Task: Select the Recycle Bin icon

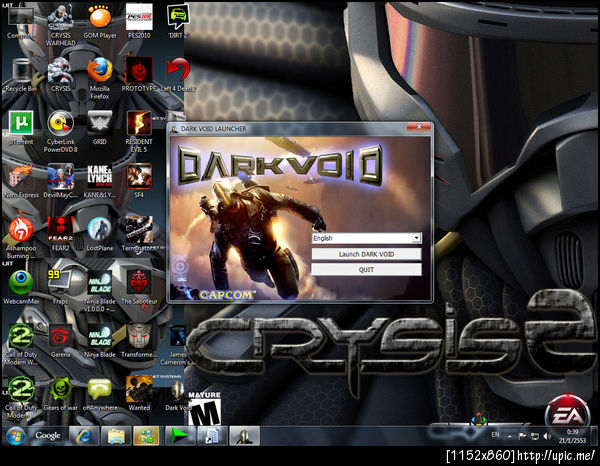Action: point(21,75)
